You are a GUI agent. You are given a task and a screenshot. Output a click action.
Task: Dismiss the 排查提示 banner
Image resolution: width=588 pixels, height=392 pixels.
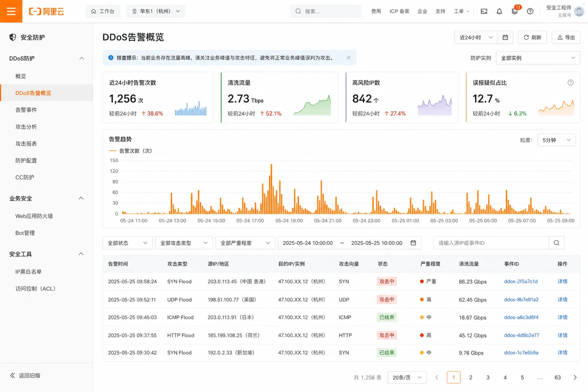[x=349, y=58]
